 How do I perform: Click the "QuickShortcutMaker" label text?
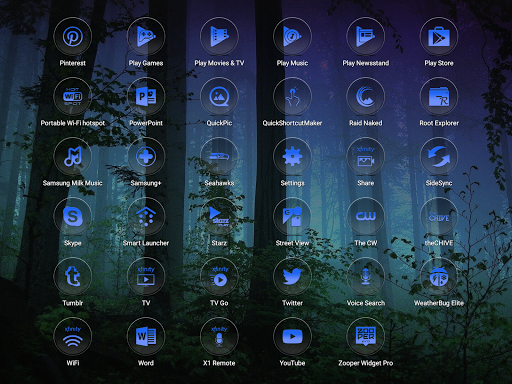(x=292, y=123)
